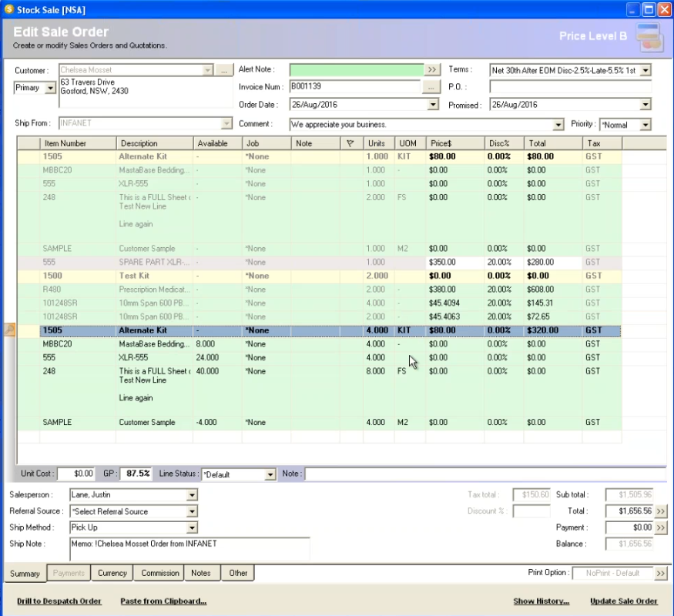Click the green Alert Note field
Image resolution: width=674 pixels, height=616 pixels.
click(x=357, y=69)
